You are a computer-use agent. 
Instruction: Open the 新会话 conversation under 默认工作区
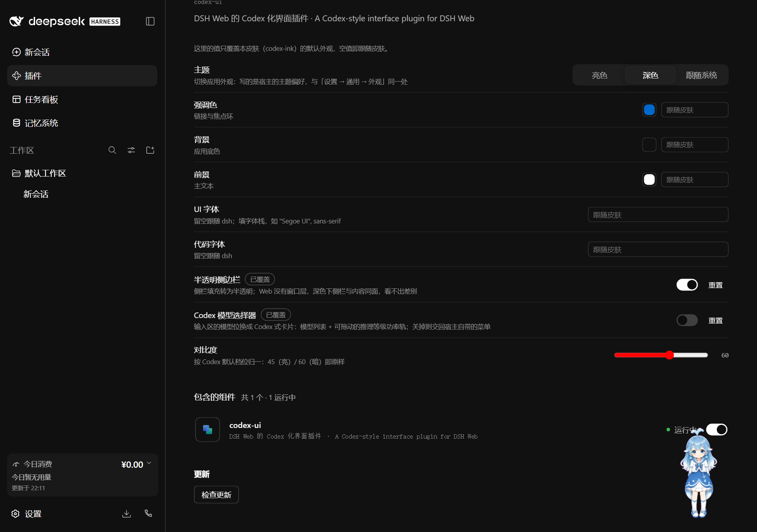[x=36, y=194]
